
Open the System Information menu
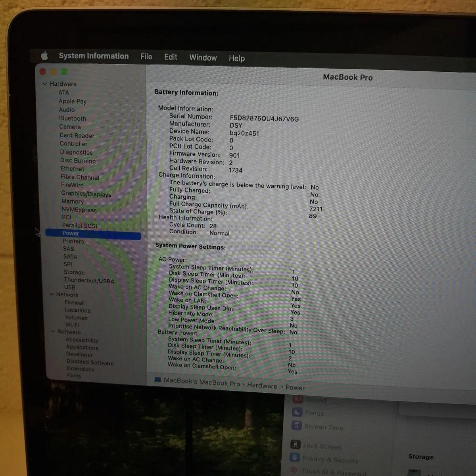[x=94, y=56]
